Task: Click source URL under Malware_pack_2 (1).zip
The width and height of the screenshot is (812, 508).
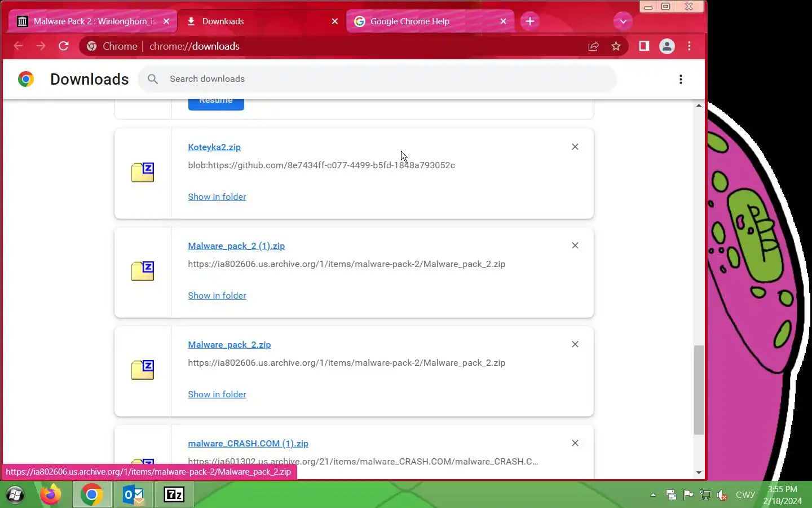Action: [x=347, y=264]
